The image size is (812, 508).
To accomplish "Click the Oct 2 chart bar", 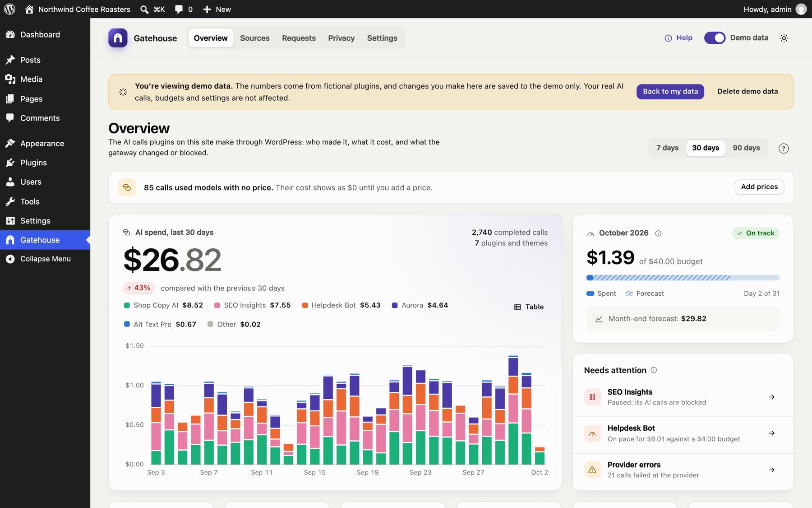I will tap(540, 456).
